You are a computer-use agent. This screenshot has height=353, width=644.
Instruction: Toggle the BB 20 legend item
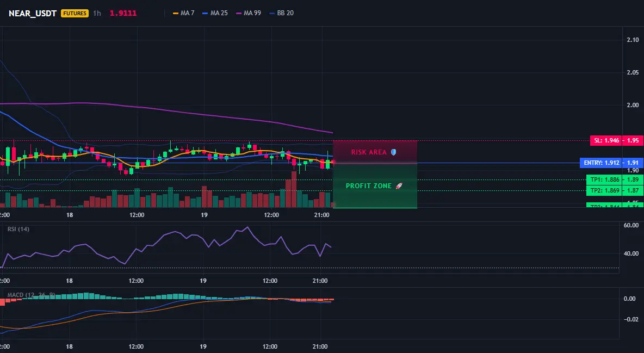pyautogui.click(x=281, y=13)
